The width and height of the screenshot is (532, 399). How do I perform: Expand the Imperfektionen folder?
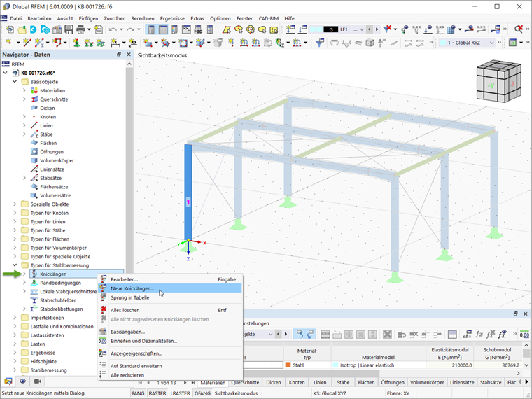(15, 318)
